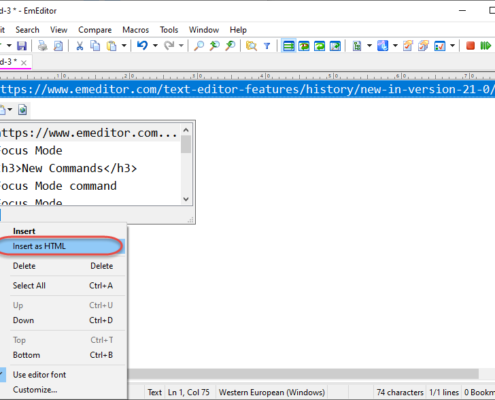Open Print Preview from the toolbar
The image size is (495, 400).
(x=58, y=45)
